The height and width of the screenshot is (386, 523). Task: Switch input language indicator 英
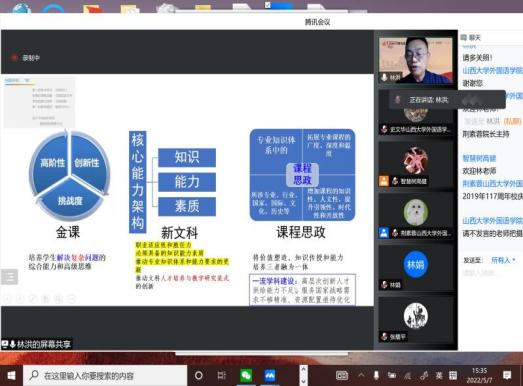coord(439,376)
